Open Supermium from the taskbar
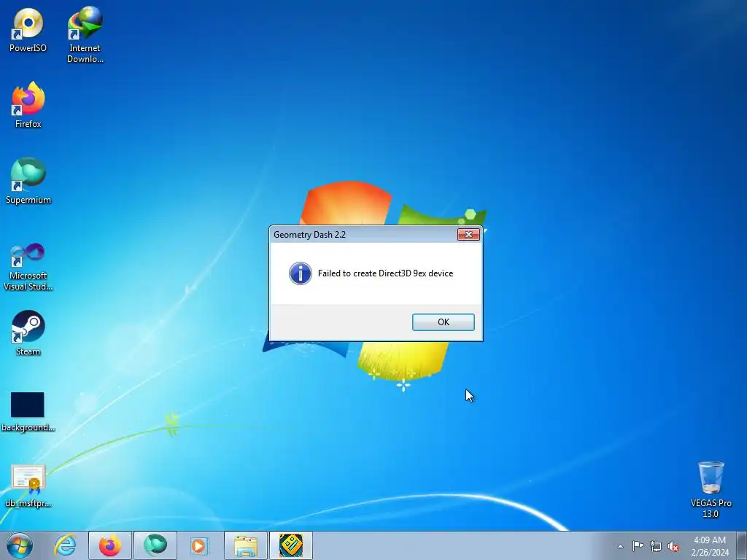 tap(155, 545)
